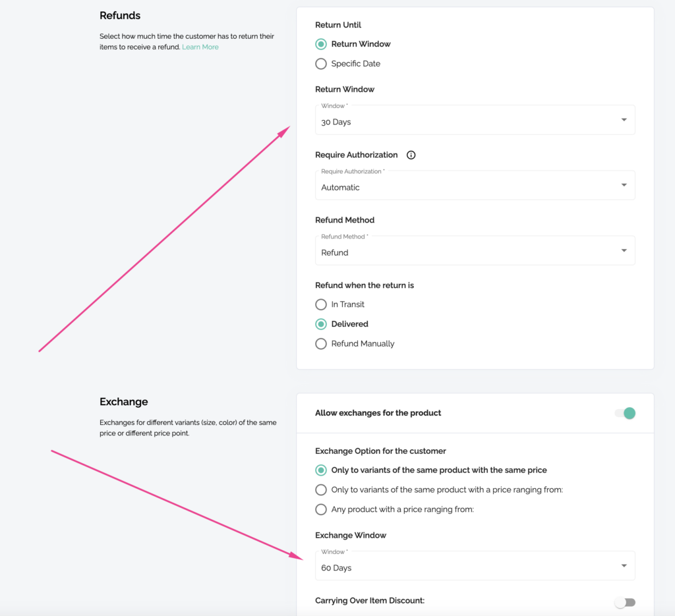This screenshot has height=616, width=675.
Task: Click the caret icon in Exchange Window field
Action: (x=624, y=566)
